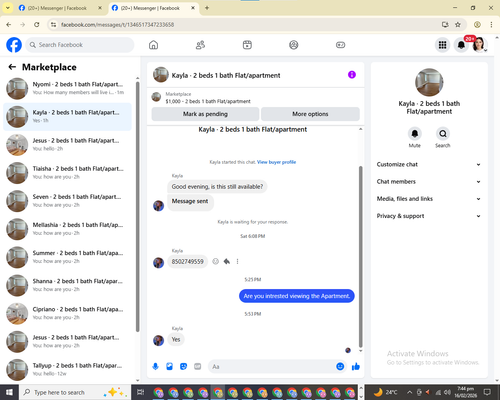Bookmark this page with the star icon
The image size is (500, 400).
coord(458,24)
